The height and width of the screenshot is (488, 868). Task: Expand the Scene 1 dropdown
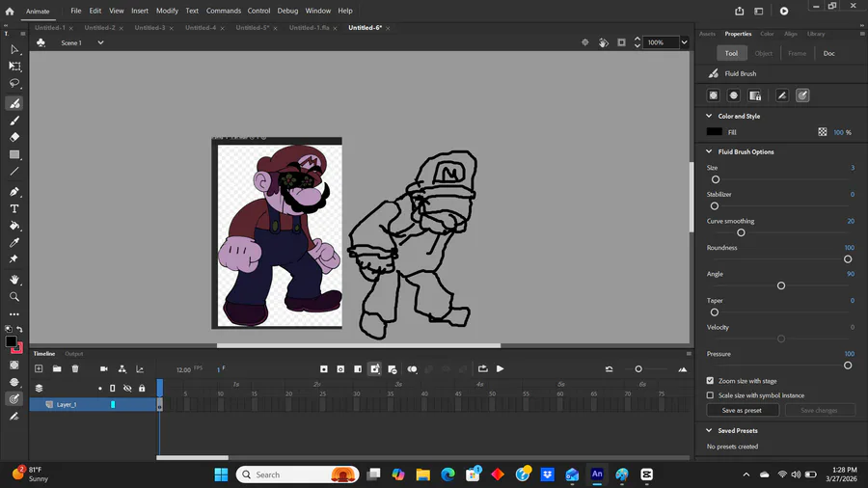[100, 42]
